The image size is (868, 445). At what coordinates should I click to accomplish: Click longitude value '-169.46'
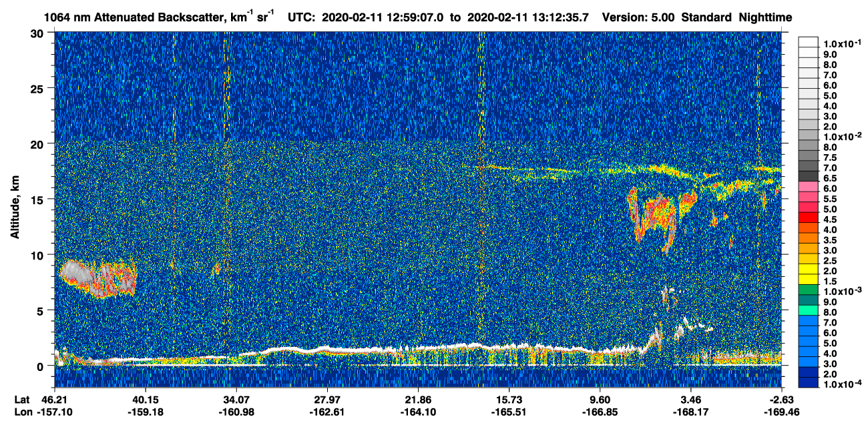[781, 412]
